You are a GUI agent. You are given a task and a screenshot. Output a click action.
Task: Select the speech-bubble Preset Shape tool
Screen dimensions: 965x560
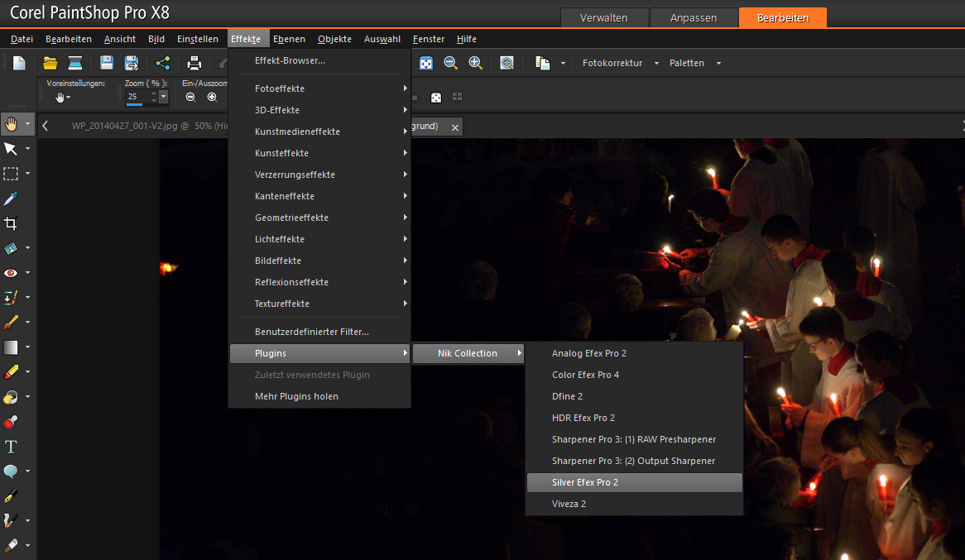click(x=11, y=471)
